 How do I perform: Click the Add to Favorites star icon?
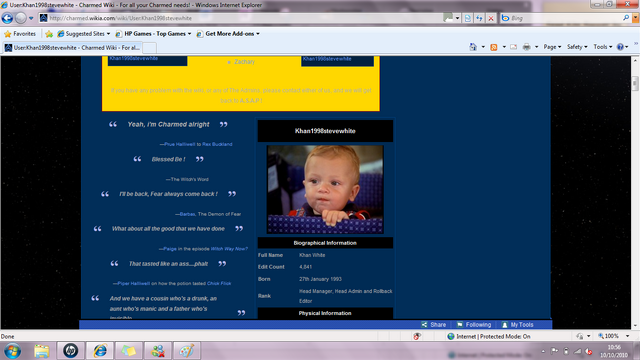(x=49, y=34)
